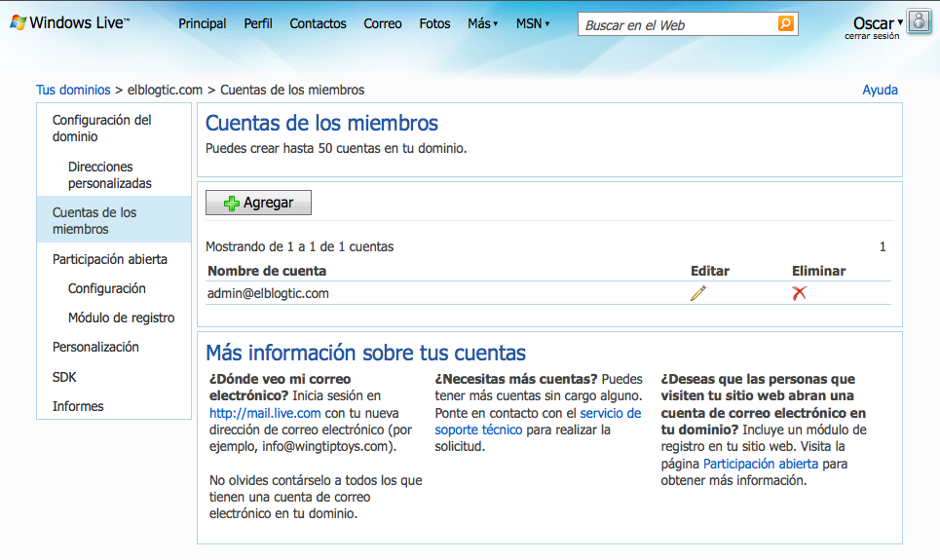Open the Ayuda help link

point(880,90)
